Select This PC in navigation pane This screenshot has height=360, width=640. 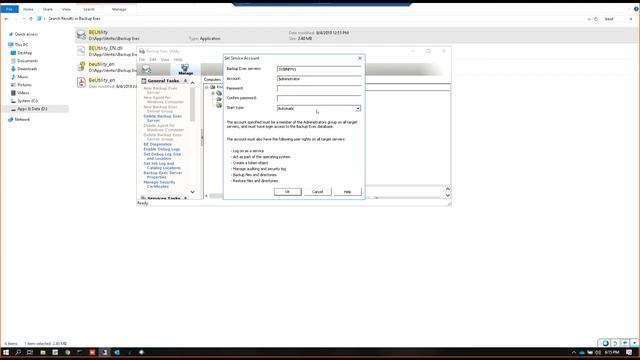pyautogui.click(x=21, y=45)
